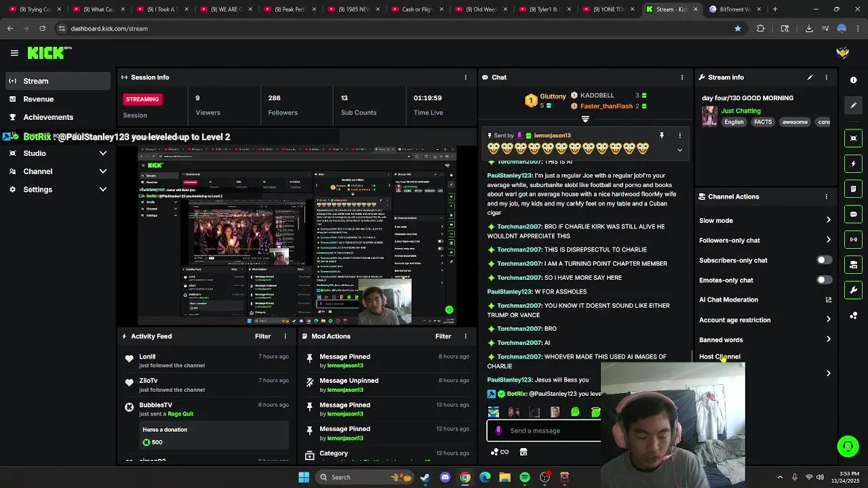Open Slow mode options chevron
Image resolution: width=868 pixels, height=488 pixels.
(x=828, y=220)
